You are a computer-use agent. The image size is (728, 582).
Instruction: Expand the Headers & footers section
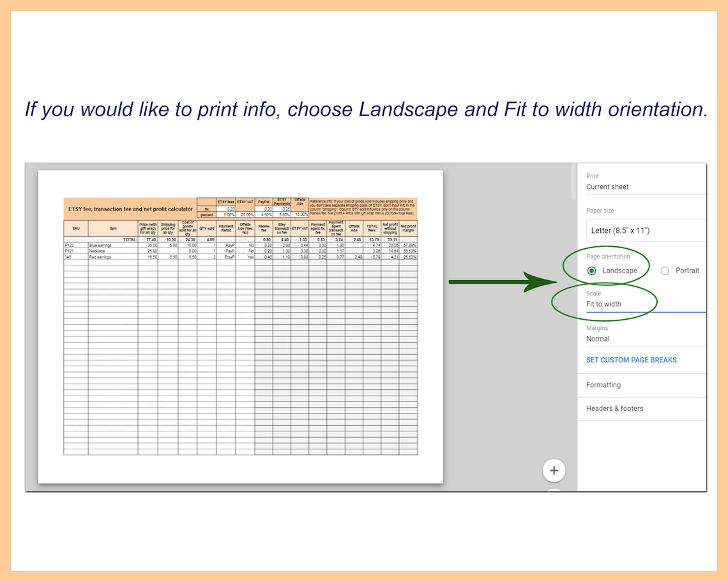614,408
